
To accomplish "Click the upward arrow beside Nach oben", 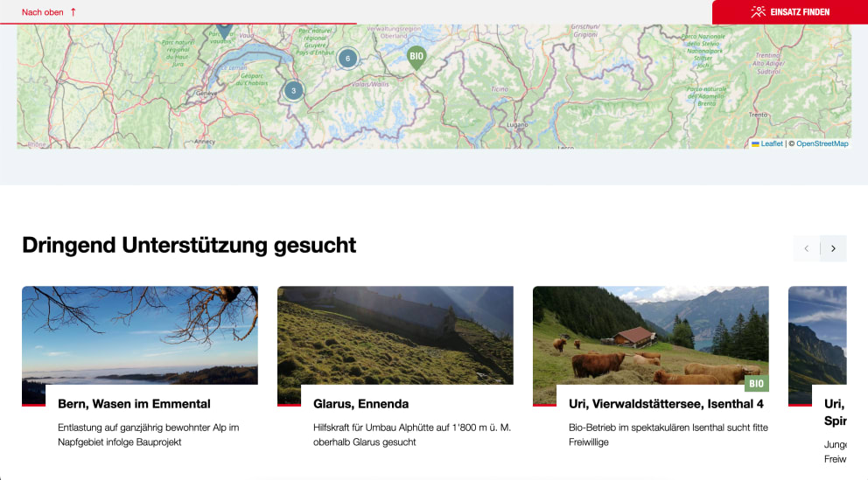I will 73,12.
